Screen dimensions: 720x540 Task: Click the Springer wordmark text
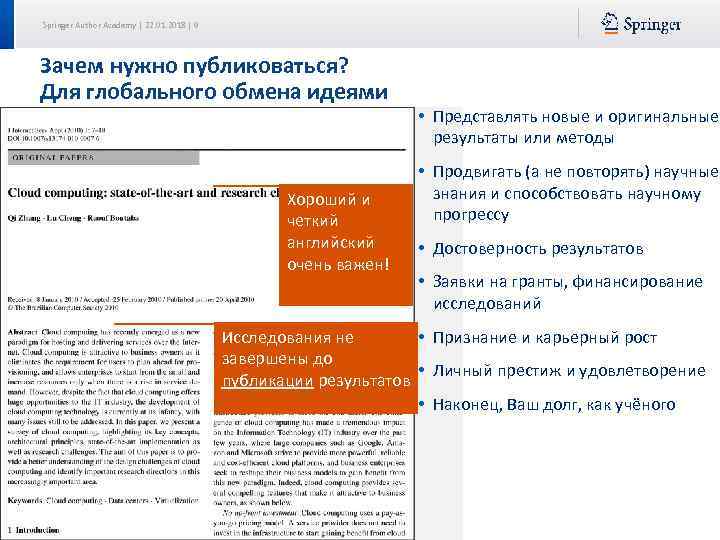click(x=652, y=24)
